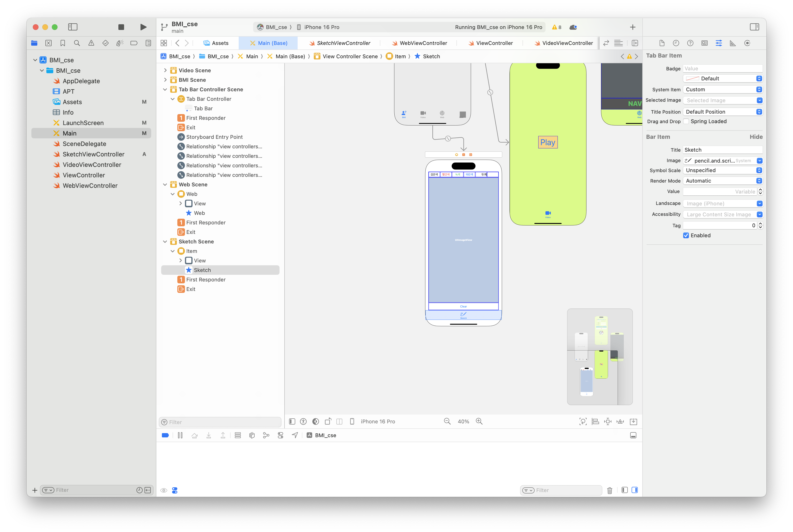793x532 pixels.
Task: Click the Play button on video scene
Action: pyautogui.click(x=547, y=142)
